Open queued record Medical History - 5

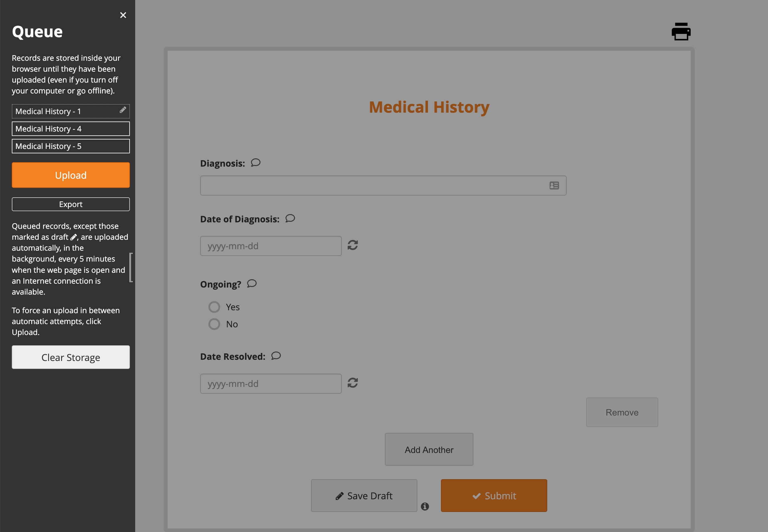[x=71, y=146]
